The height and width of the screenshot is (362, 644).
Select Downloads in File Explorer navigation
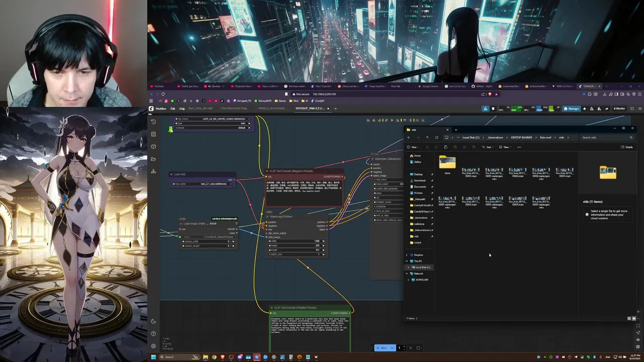(420, 180)
